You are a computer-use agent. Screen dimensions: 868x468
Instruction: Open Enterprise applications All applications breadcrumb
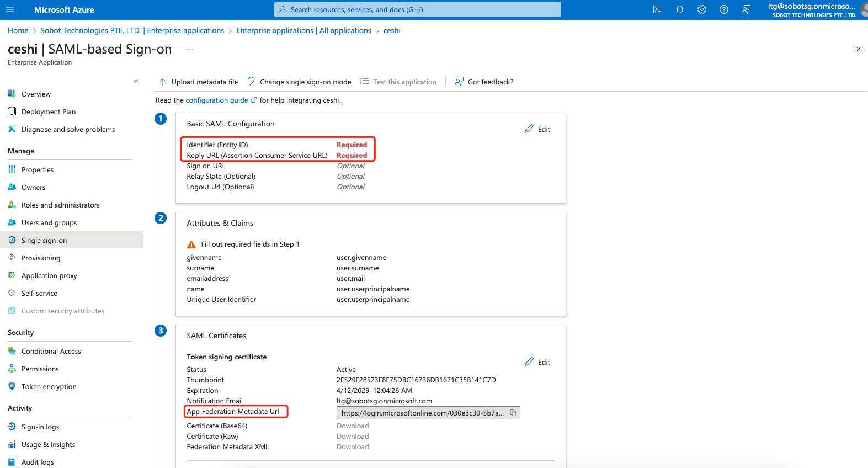click(303, 30)
